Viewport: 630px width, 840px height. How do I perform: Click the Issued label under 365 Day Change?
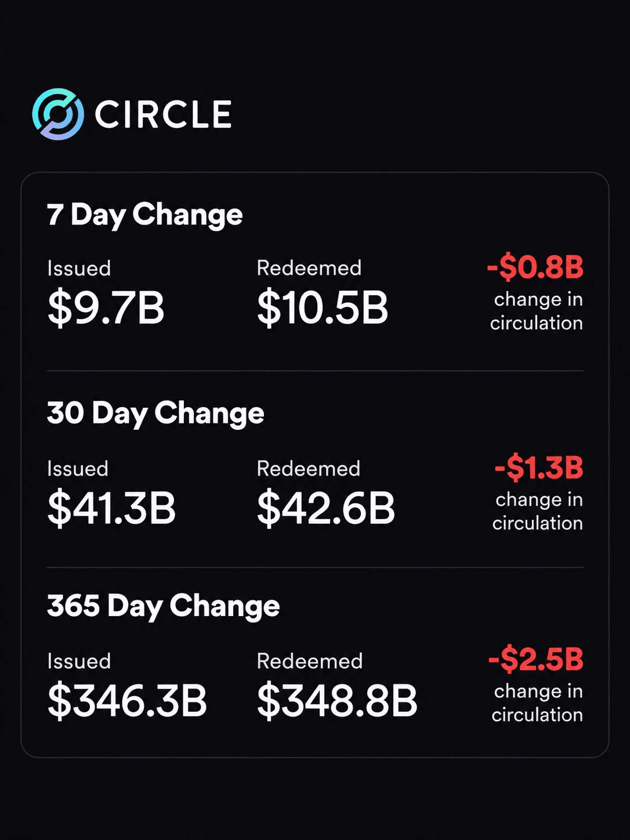tap(79, 661)
